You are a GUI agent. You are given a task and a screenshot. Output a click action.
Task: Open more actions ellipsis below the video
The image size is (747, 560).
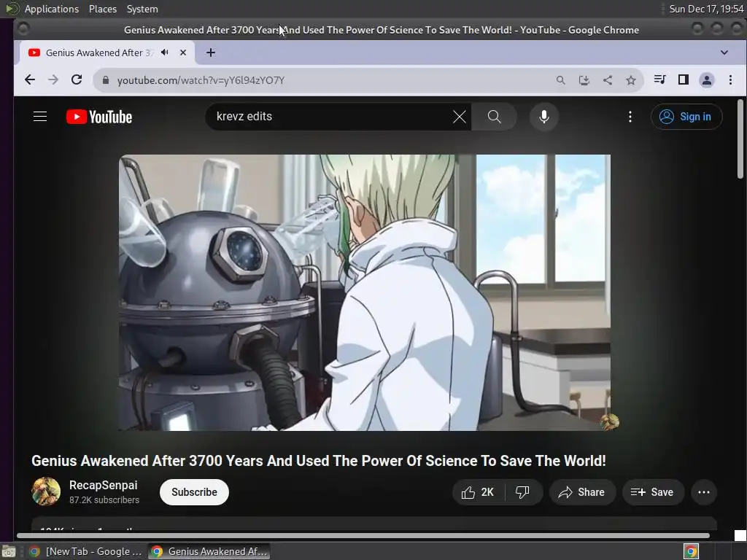pyautogui.click(x=704, y=492)
